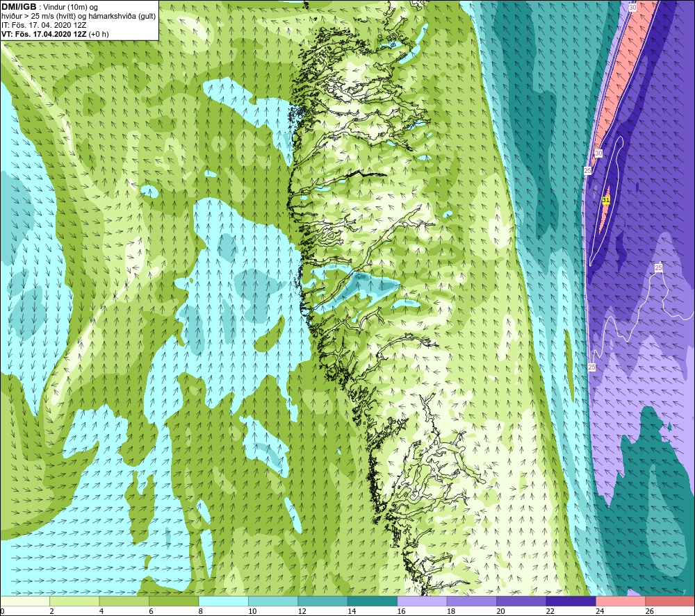The image size is (695, 616).
Task: Click the 18–20 m/s lavender legend swatch
Action: pos(472,601)
